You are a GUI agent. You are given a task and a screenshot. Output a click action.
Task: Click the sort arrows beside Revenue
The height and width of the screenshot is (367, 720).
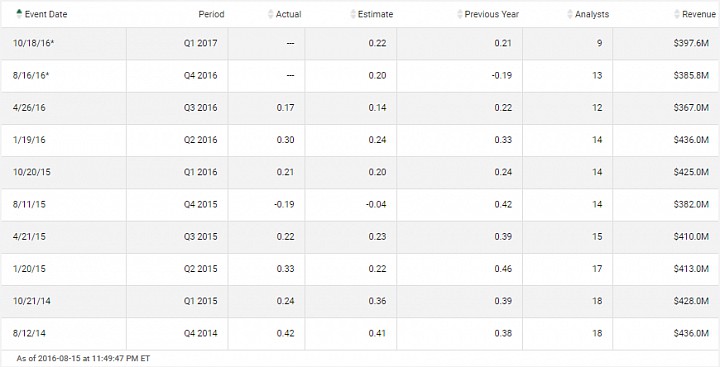(x=677, y=14)
